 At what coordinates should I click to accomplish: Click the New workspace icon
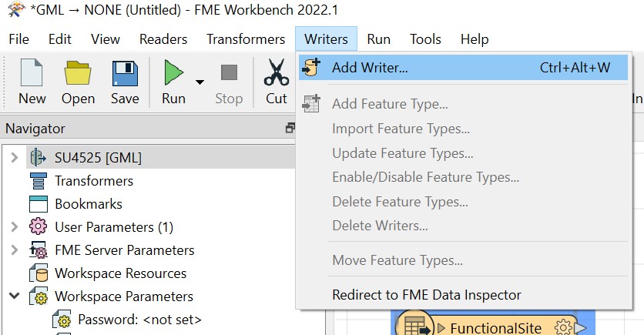coord(32,72)
